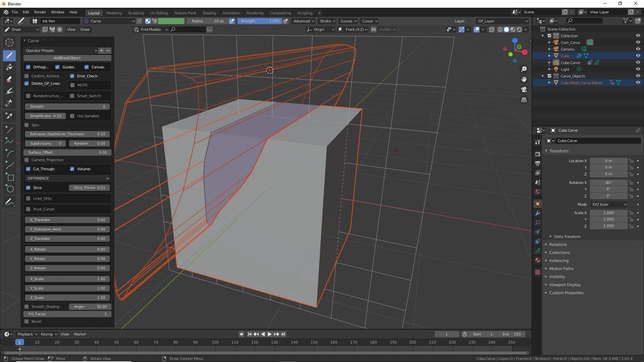
Task: Expand the Delta Transform section
Action: (567, 237)
